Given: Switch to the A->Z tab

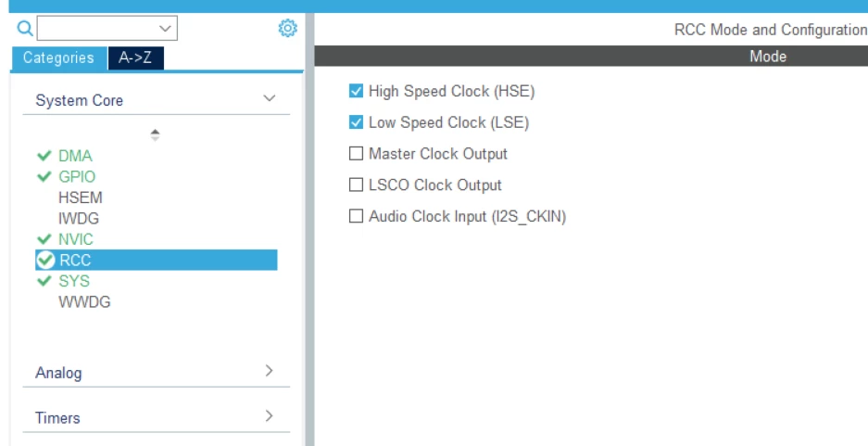Looking at the screenshot, I should pyautogui.click(x=135, y=57).
